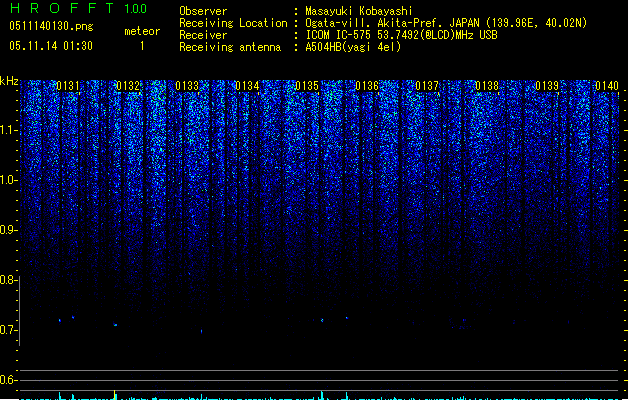The image size is (629, 400).
Task: Click the 0133 time marker
Action: (x=187, y=86)
